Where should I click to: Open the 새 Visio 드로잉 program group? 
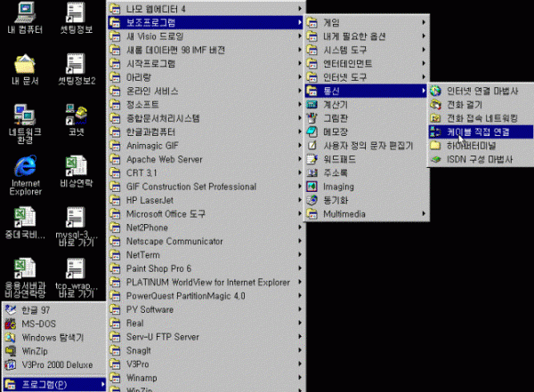click(x=206, y=36)
